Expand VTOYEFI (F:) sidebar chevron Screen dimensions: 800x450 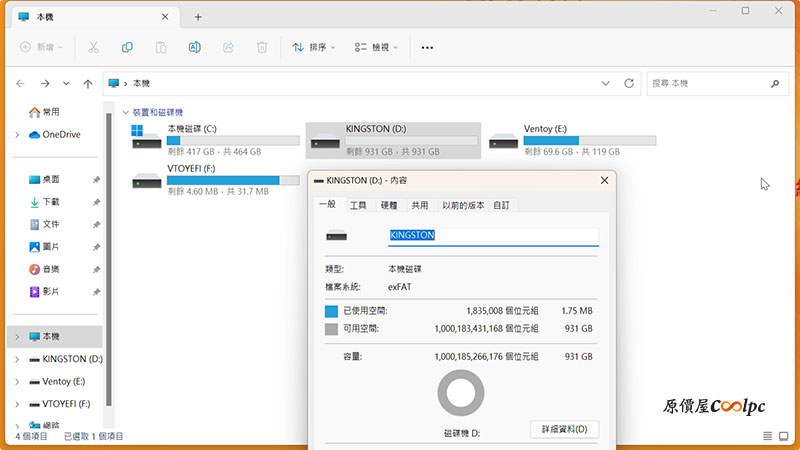17,404
